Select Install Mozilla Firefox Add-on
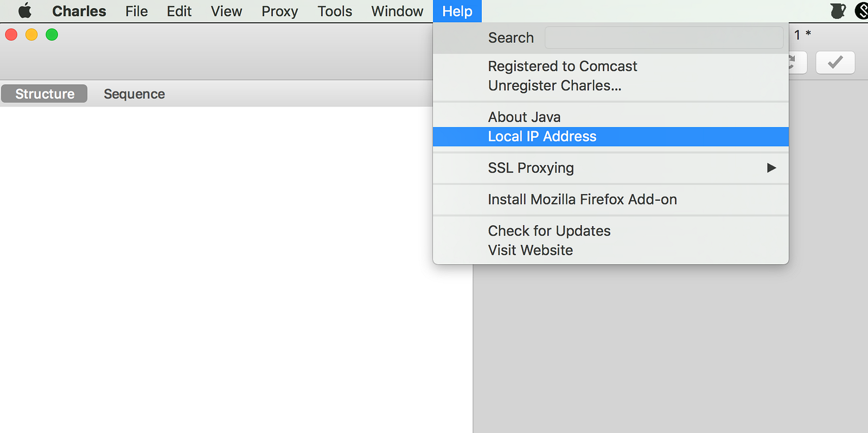The height and width of the screenshot is (433, 868). pos(582,200)
